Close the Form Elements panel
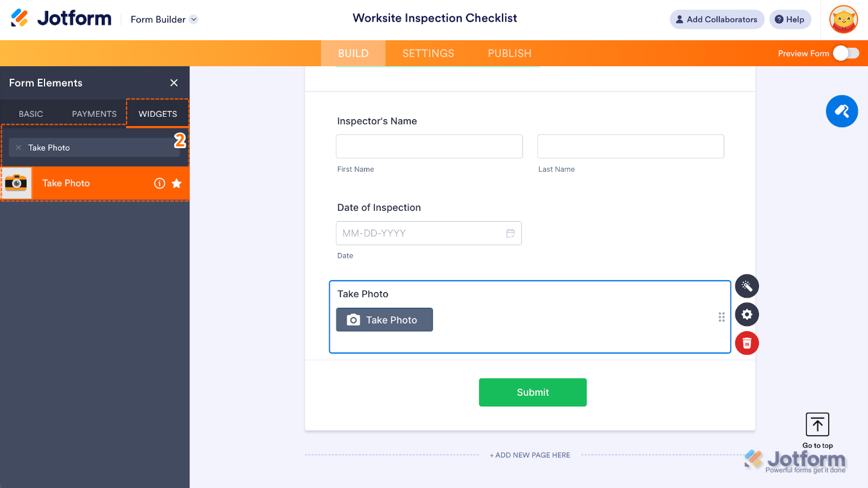This screenshot has height=488, width=868. coord(174,83)
